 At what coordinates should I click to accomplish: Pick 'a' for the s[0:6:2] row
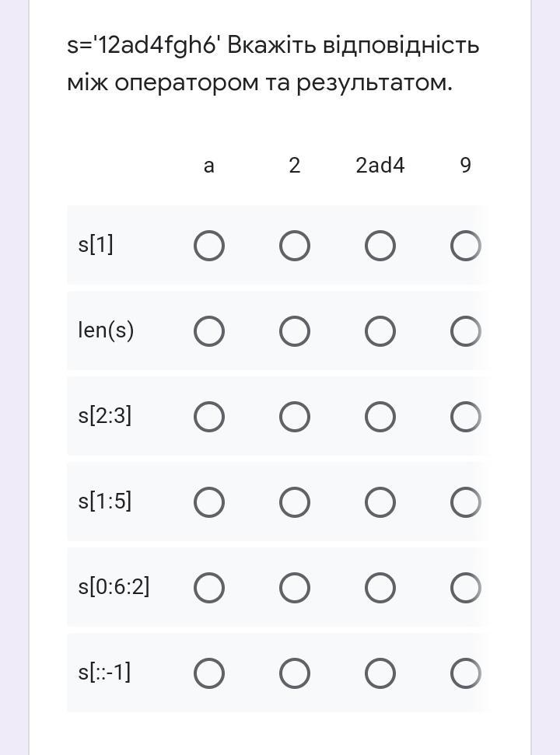coord(209,587)
